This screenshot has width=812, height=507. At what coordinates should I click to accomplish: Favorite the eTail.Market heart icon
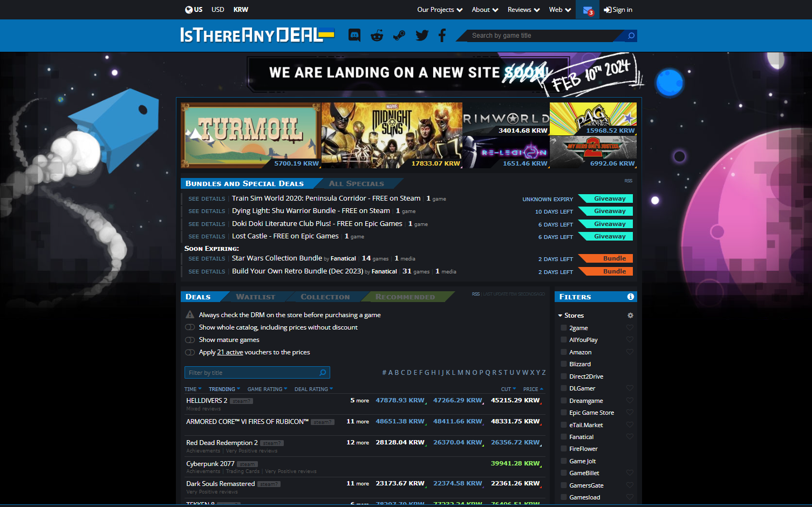point(630,425)
